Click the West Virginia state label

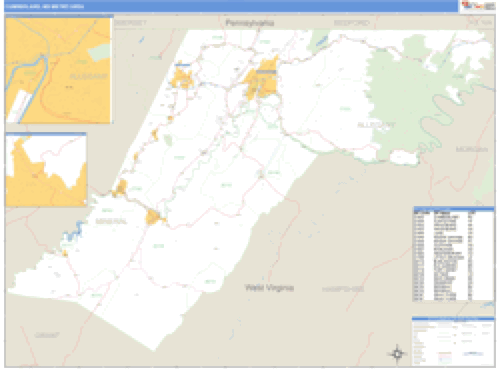click(269, 288)
